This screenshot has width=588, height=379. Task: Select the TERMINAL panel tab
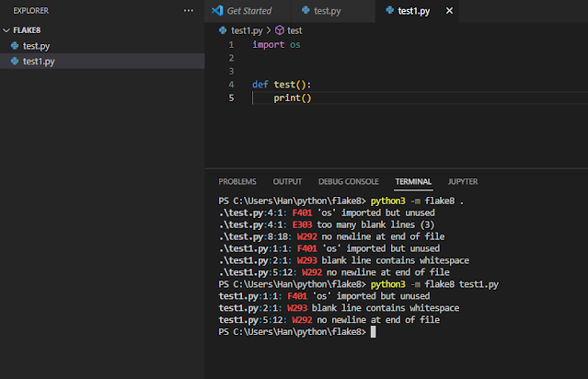(413, 182)
